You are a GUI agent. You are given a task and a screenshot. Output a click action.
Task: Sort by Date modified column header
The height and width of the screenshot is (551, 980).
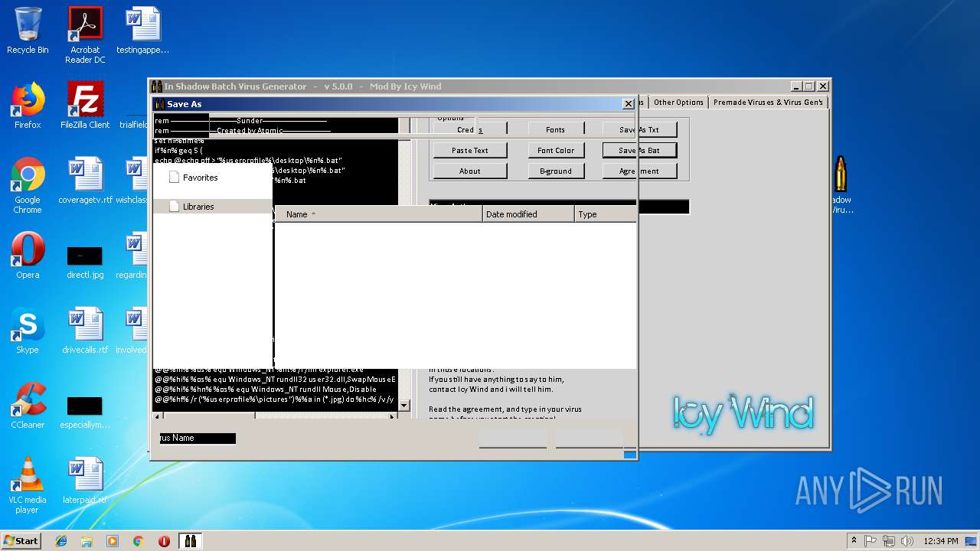tap(528, 214)
